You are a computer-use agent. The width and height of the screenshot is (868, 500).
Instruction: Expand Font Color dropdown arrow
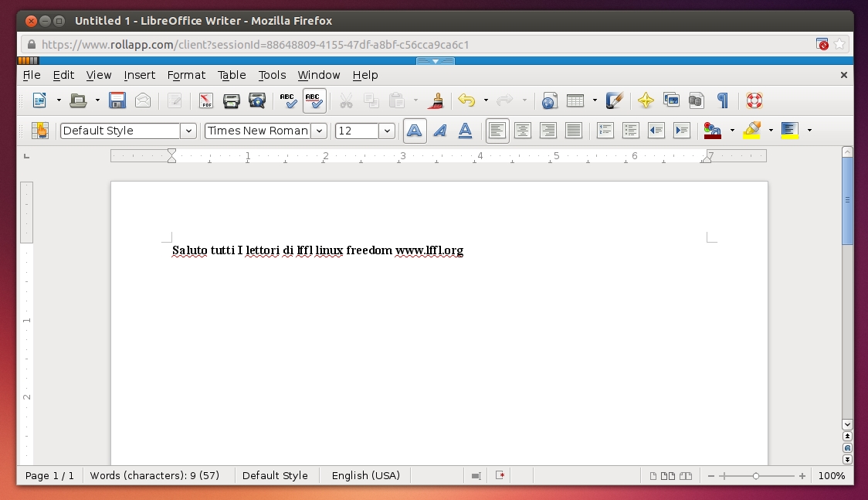click(732, 131)
